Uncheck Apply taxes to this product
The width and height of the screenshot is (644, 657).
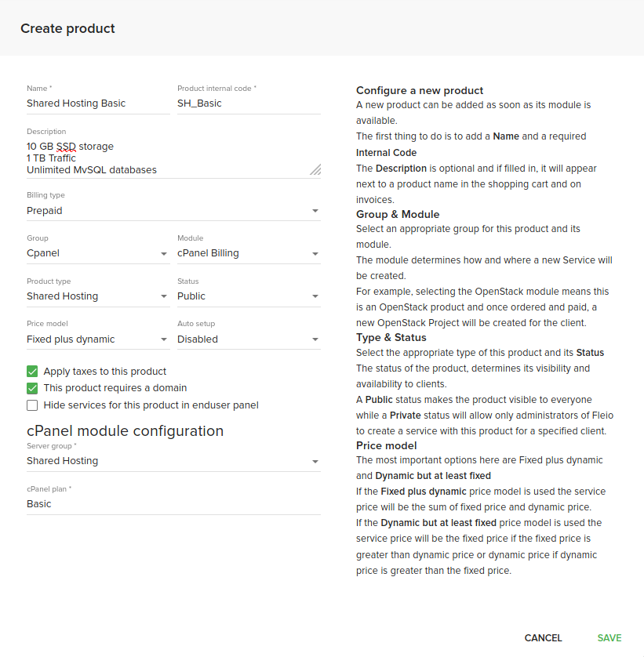(x=32, y=372)
